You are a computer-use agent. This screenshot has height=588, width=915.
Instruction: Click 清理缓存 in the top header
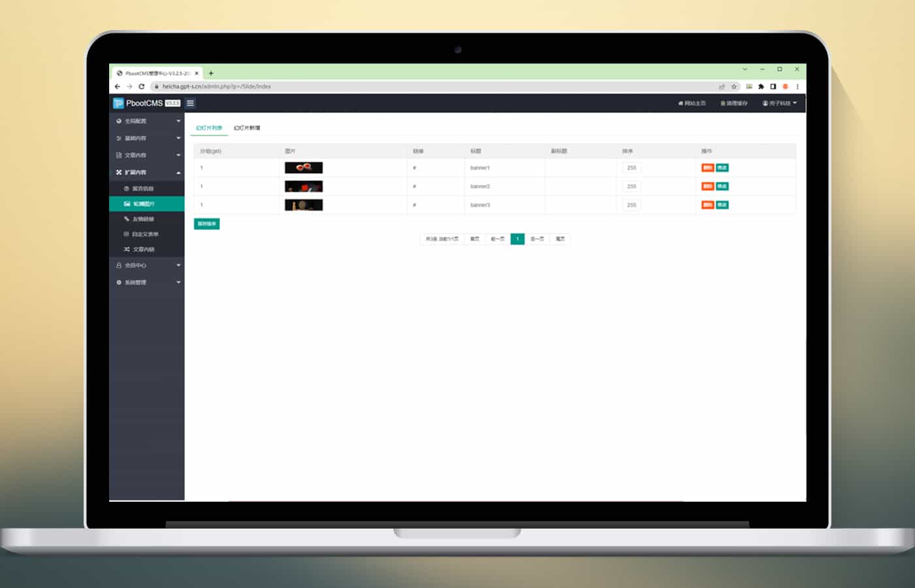[734, 103]
